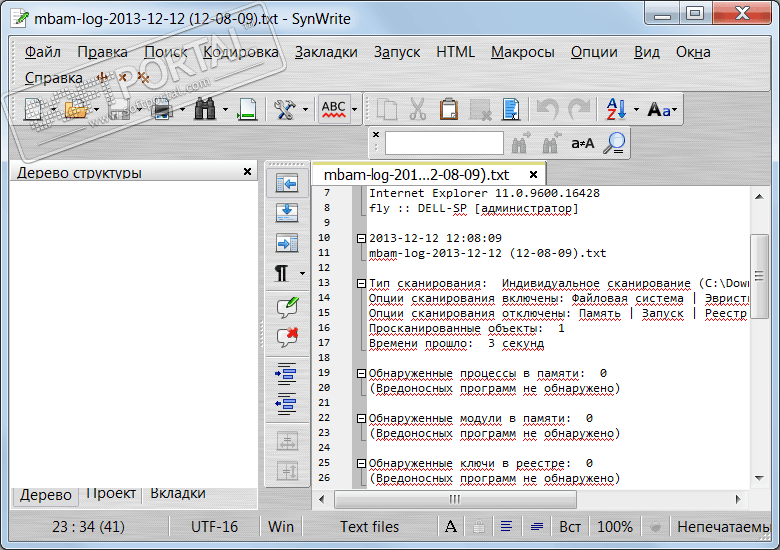Open the Макросы menu
The width and height of the screenshot is (780, 550).
(523, 52)
